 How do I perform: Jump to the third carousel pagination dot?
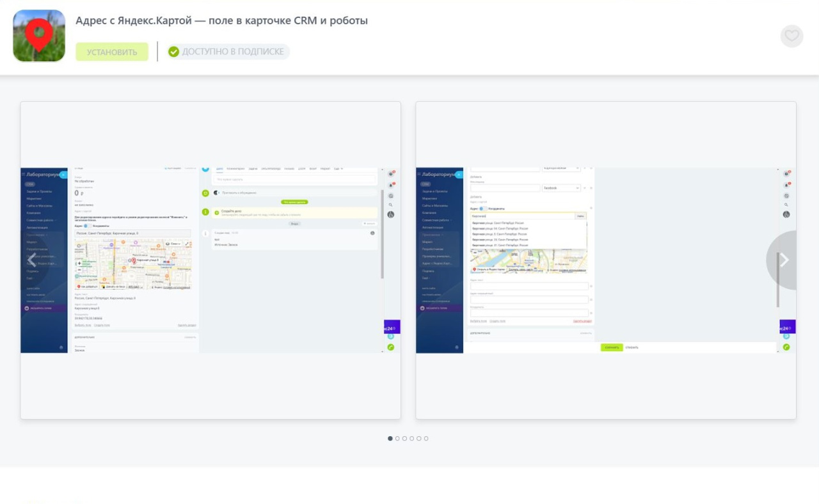(404, 439)
